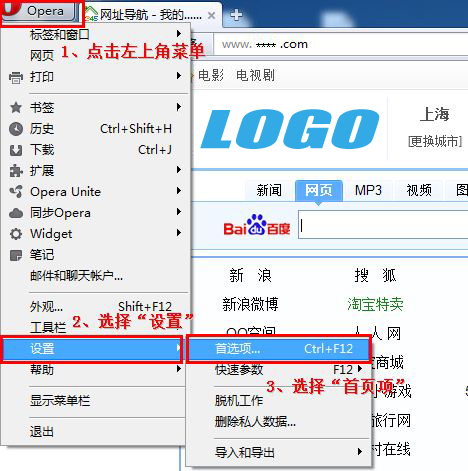This screenshot has height=471, width=468.
Task: Open the 电视剧 link
Action: tap(255, 75)
